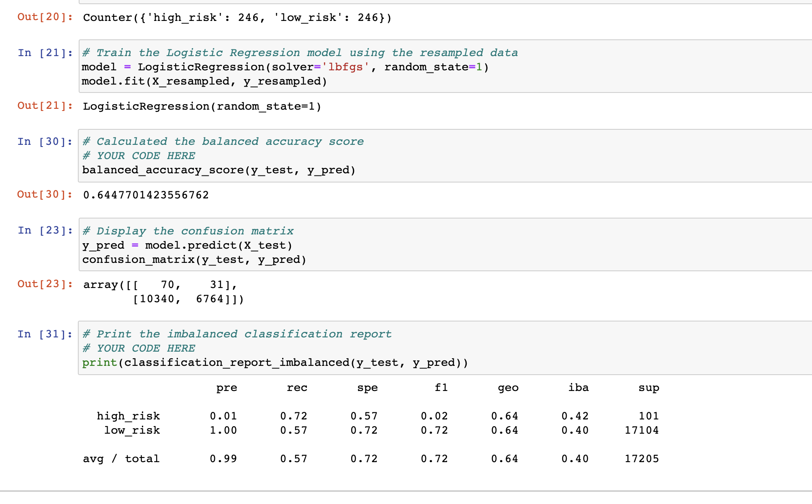Click the balanced_accuracy_score function call
Viewport: 812px width, 504px height.
coord(218,170)
